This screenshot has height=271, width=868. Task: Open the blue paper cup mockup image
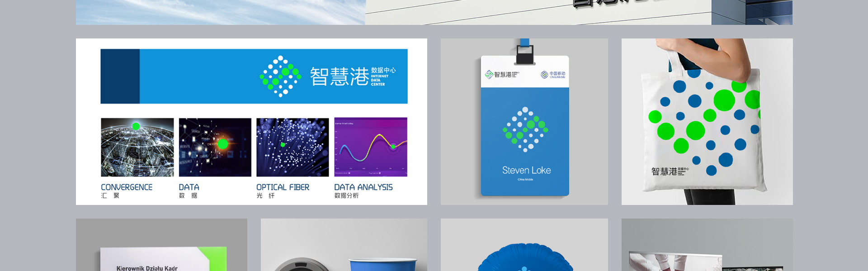click(344, 245)
